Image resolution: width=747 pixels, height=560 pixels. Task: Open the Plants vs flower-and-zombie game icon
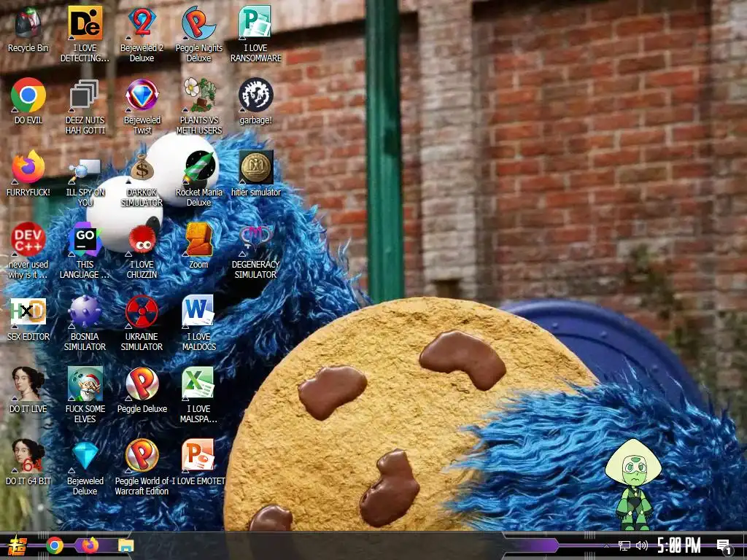(x=198, y=107)
